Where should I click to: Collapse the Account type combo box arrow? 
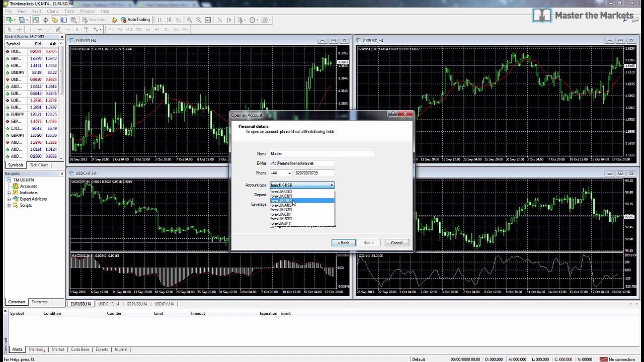[331, 186]
